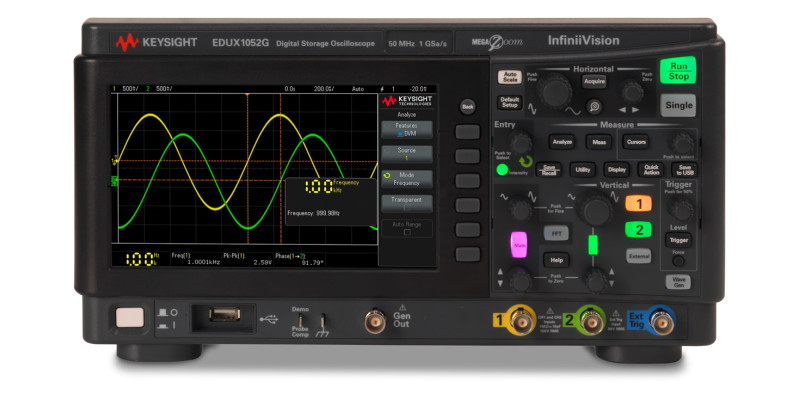Open the Utility menu key
800x400 pixels.
click(583, 170)
